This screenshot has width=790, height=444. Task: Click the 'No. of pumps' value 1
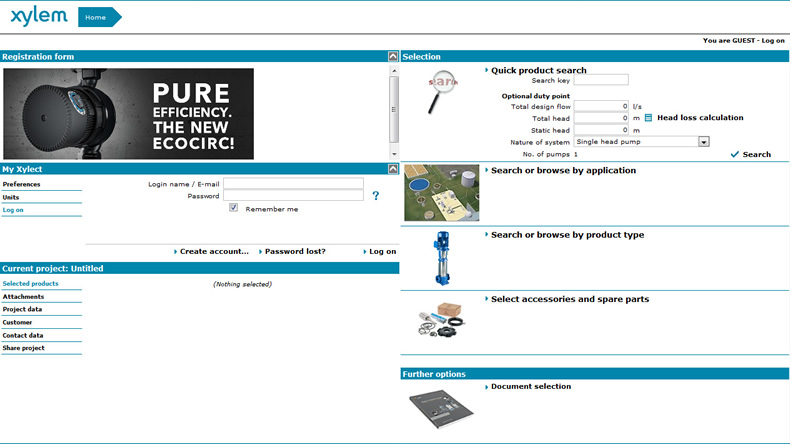pos(576,154)
